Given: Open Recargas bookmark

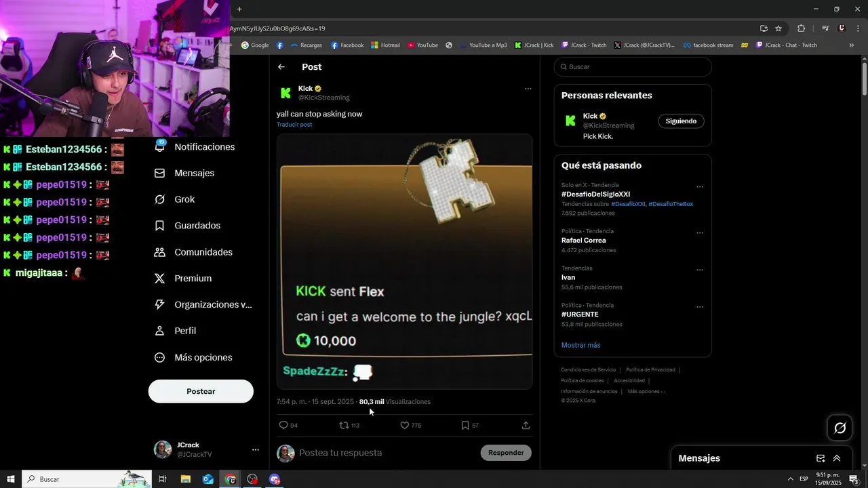Looking at the screenshot, I should click(x=306, y=45).
